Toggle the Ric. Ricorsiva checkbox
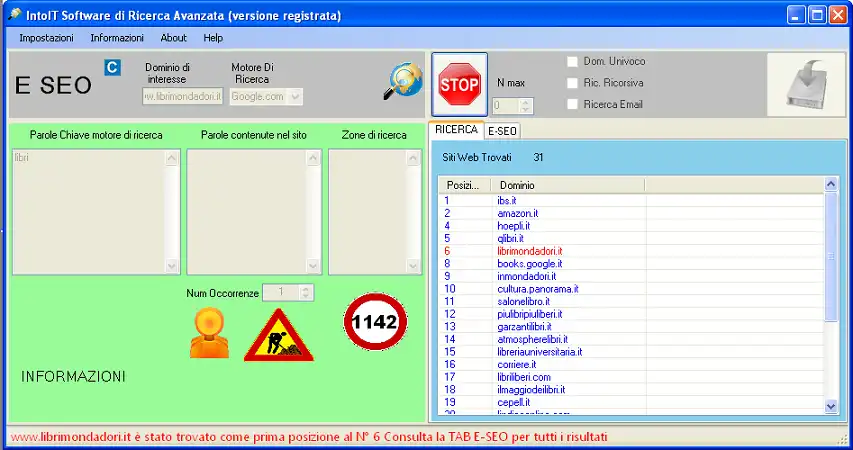The height and width of the screenshot is (450, 853). pos(572,83)
